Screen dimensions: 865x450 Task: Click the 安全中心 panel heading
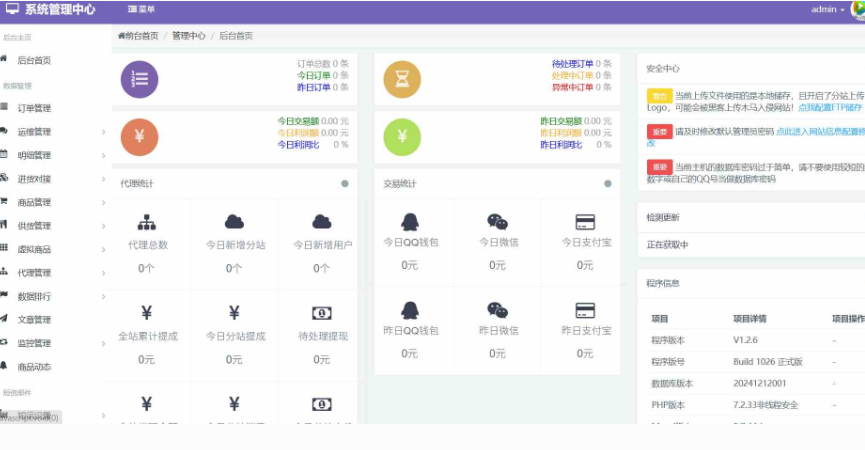point(663,69)
